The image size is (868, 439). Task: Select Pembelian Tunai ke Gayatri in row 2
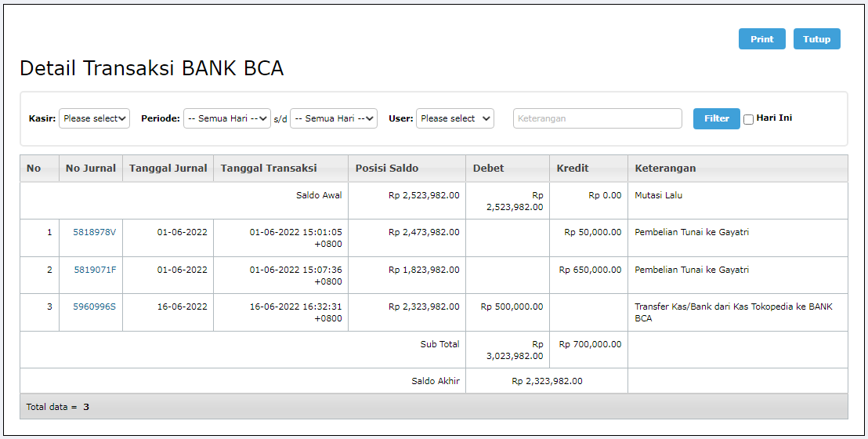692,270
